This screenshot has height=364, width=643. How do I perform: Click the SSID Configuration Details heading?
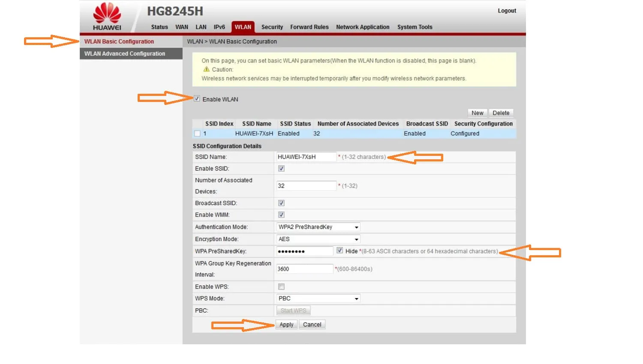(x=227, y=146)
